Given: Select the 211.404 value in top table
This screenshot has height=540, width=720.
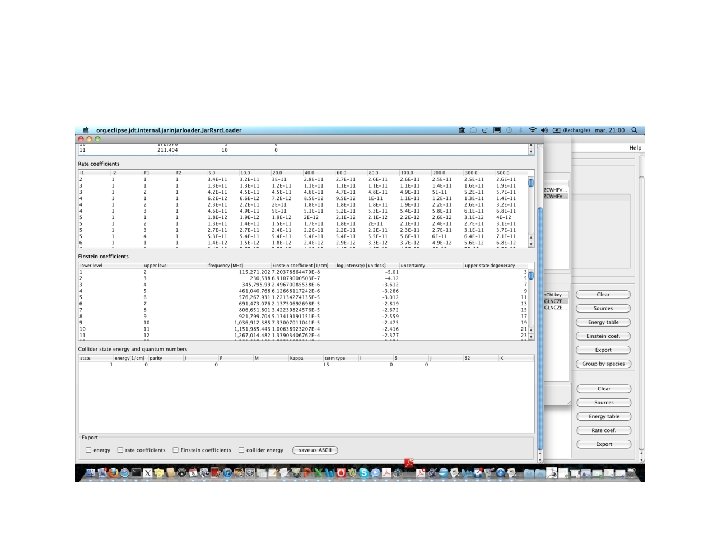Looking at the screenshot, I should tap(168, 150).
